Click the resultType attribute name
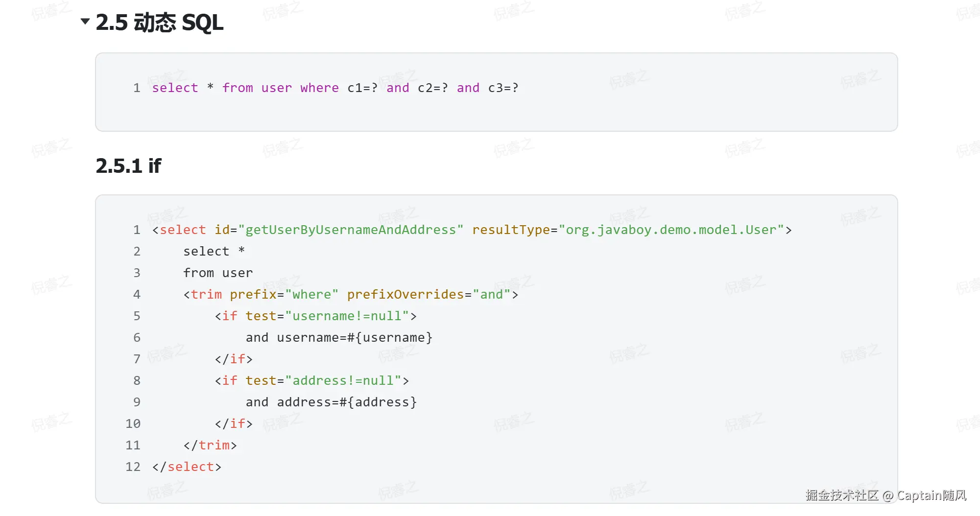 tap(511, 230)
